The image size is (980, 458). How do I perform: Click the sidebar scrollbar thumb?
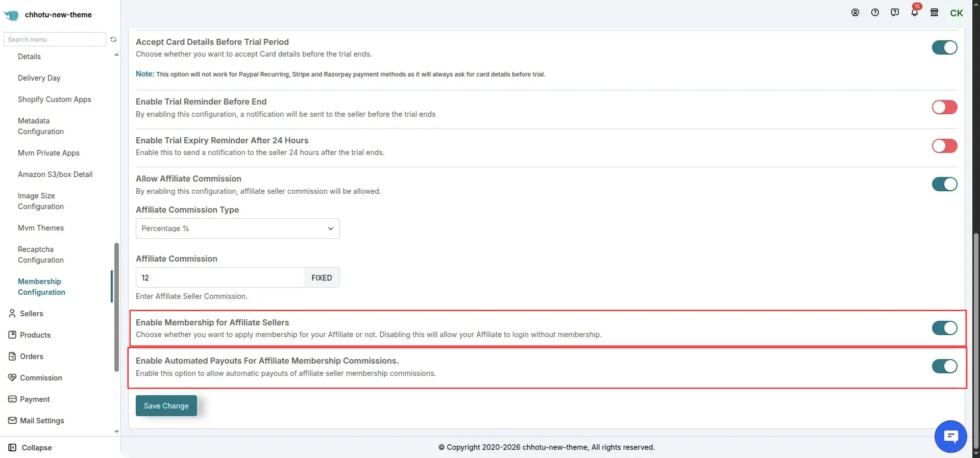117,308
